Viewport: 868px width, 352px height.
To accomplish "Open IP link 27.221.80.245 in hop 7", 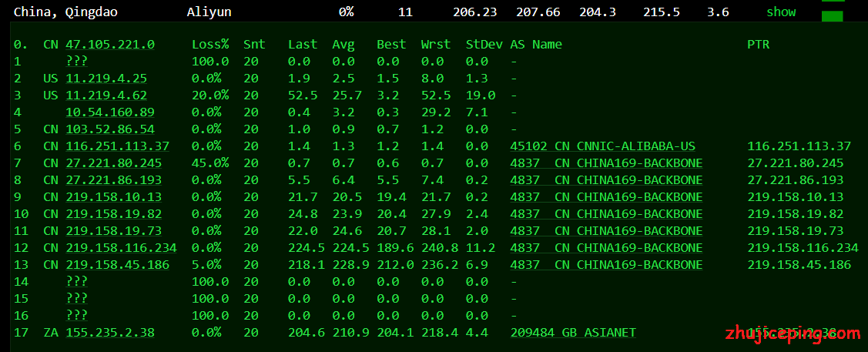I will point(113,163).
